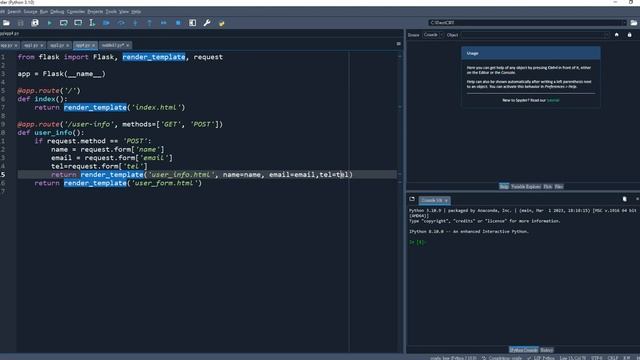Click line 'tel=request.form['tel']'
Screen dimensions: 640x360
tap(99, 166)
